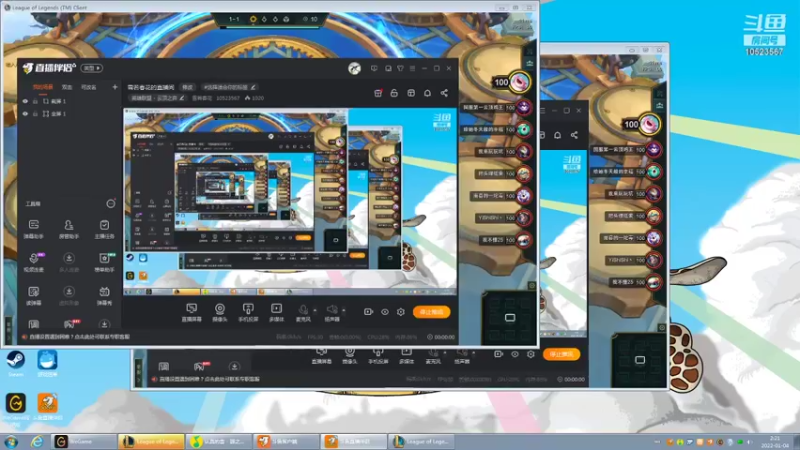
Task: Open the toolbox more circle icon
Action: pos(110,204)
